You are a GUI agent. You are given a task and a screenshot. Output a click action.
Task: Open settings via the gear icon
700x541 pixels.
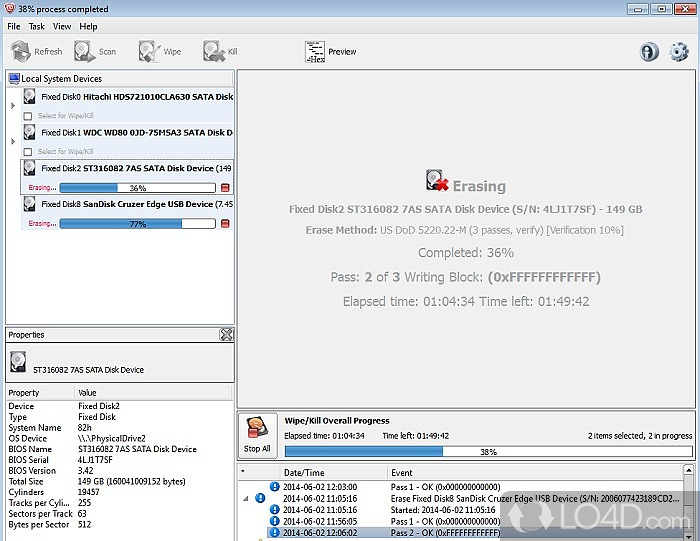point(679,52)
